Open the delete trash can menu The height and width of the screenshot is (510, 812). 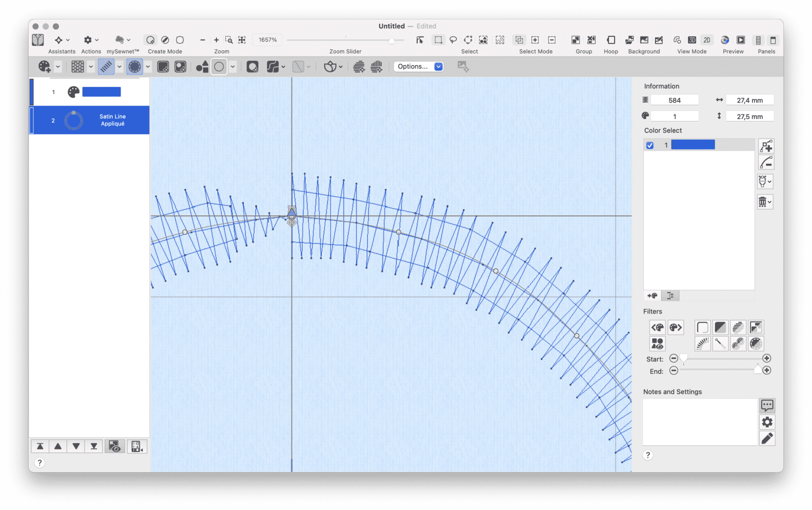tap(765, 202)
